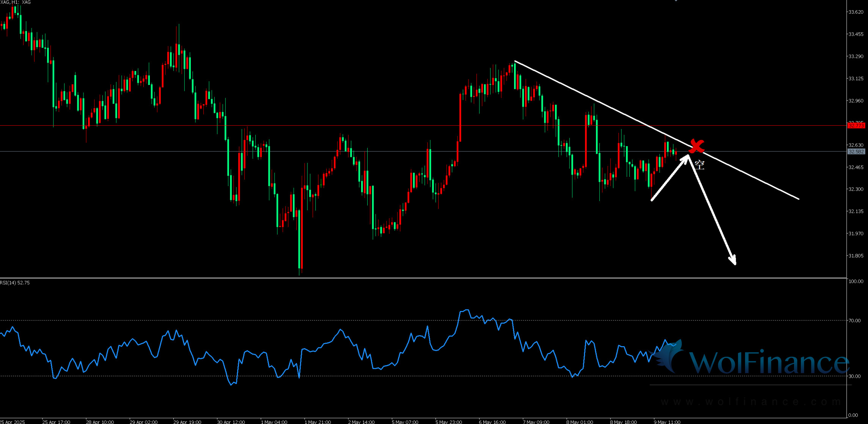Click the 5 May 23:00 time label

(x=448, y=422)
